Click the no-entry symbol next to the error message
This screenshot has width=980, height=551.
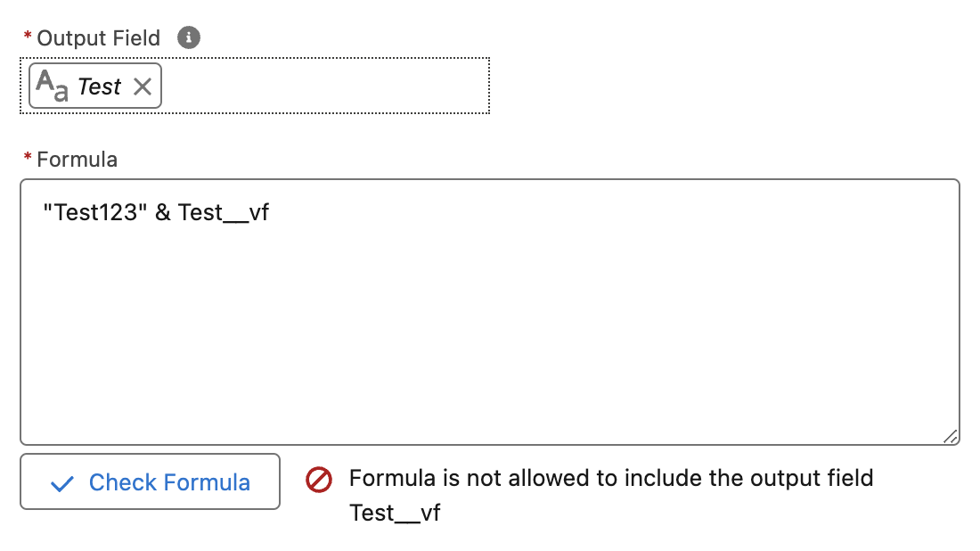(318, 481)
